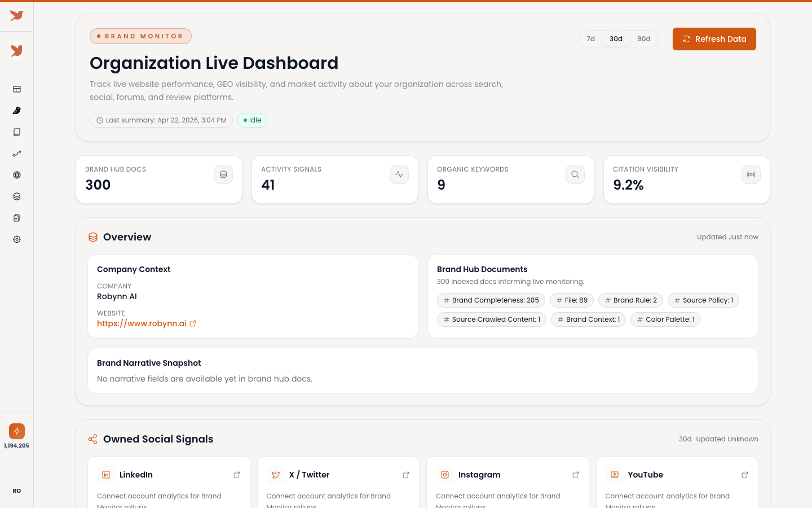Open the documents icon in the sidebar
Image resolution: width=812 pixels, height=508 pixels.
pos(17,218)
